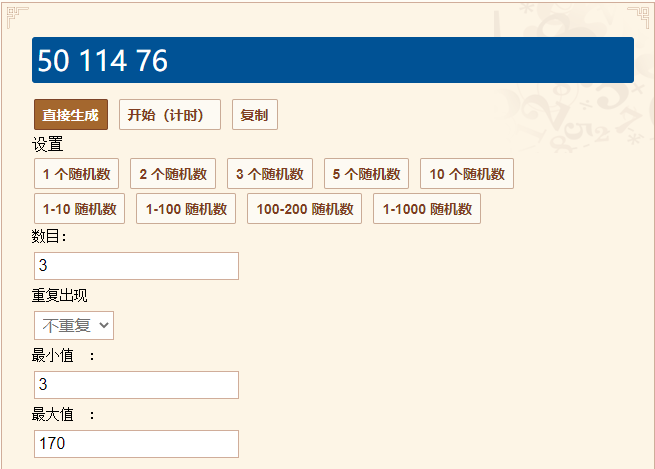Expand the dropdown arrow under 重复出现

coord(104,325)
